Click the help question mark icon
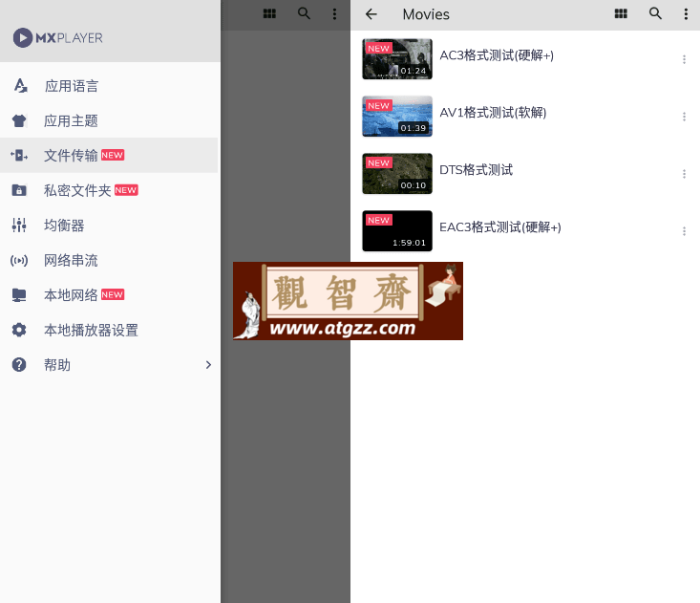Viewport: 700px width, 603px height. [19, 365]
